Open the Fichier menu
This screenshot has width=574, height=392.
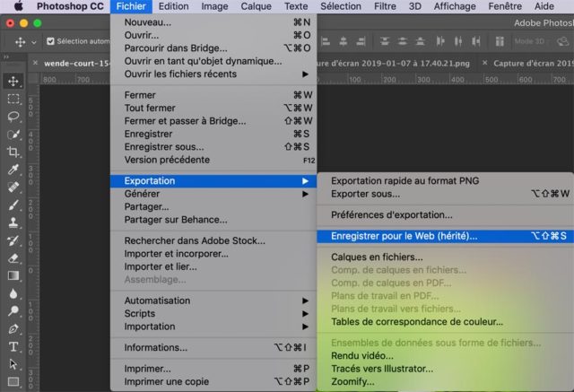click(131, 6)
